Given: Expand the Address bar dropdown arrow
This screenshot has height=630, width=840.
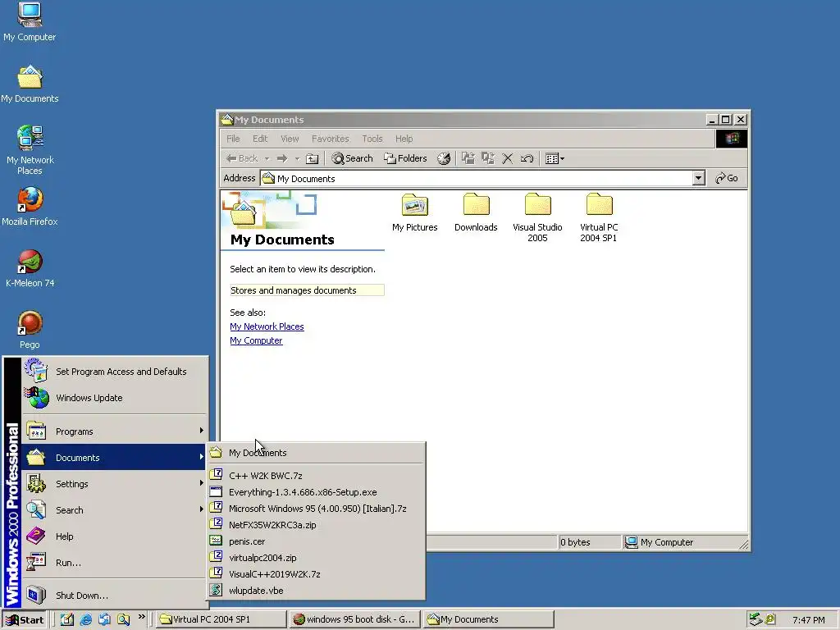Looking at the screenshot, I should 698,178.
